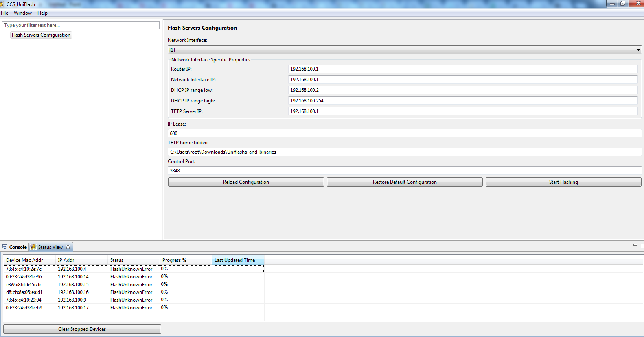Click FlashUnknownError status for 192.168.100.16
This screenshot has height=337, width=644.
131,292
